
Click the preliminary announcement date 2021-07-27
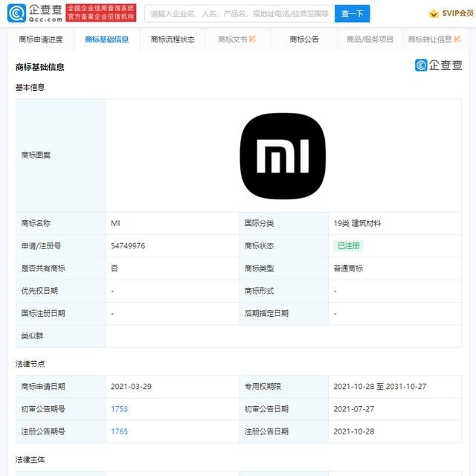click(x=354, y=409)
